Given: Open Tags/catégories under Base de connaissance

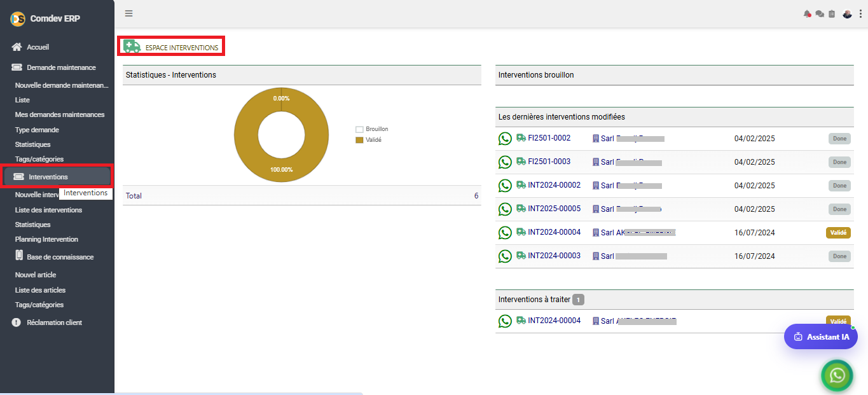Looking at the screenshot, I should point(39,305).
